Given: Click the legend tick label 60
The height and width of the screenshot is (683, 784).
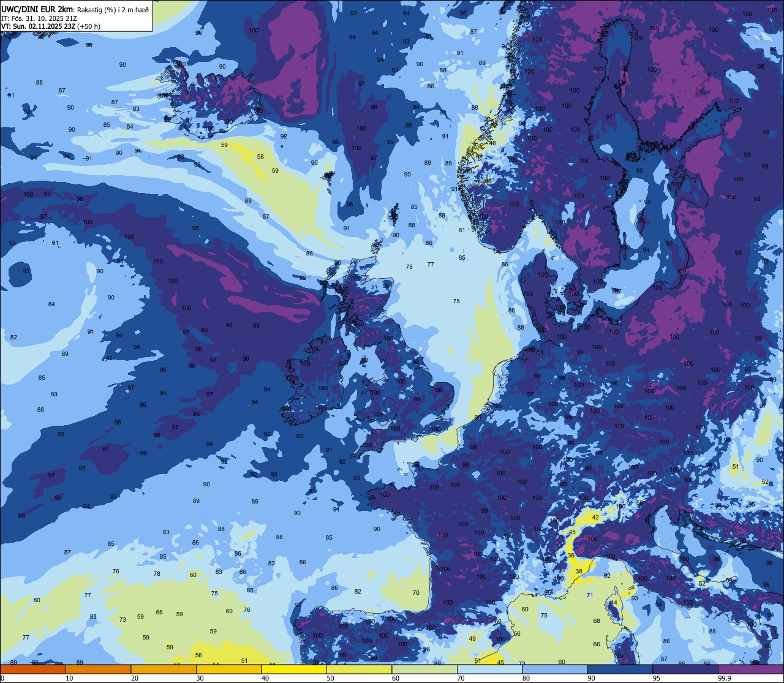Looking at the screenshot, I should coord(396,677).
